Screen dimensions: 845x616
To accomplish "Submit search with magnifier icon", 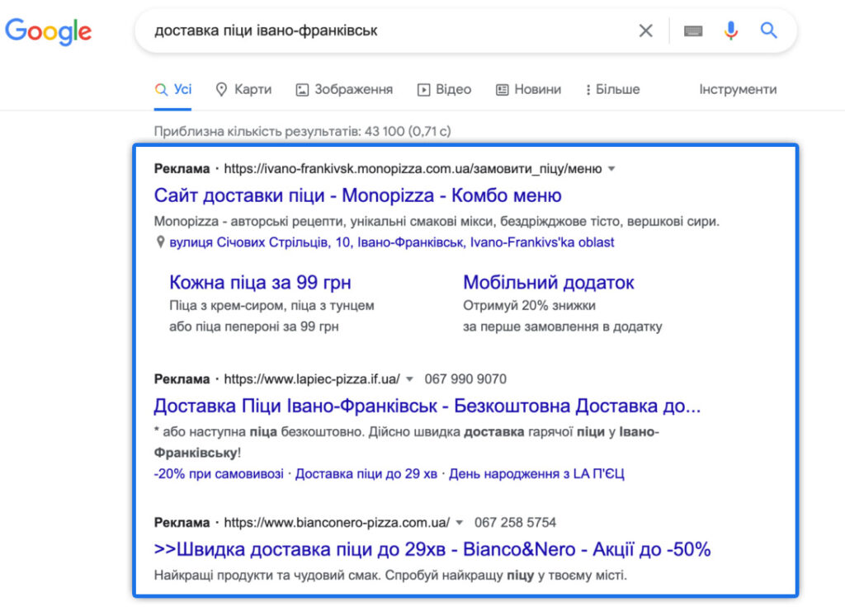I will point(768,31).
